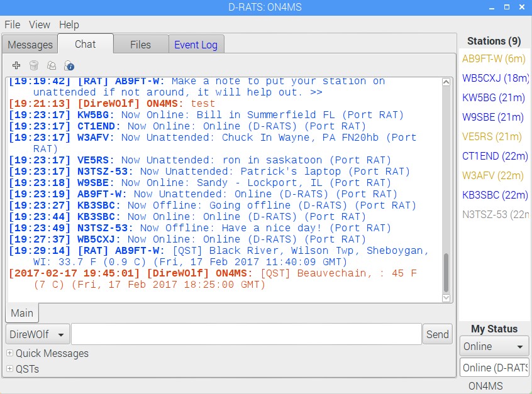Viewport: 532px width, 394px height.
Task: Click the remove filter trash icon
Action: tap(34, 65)
